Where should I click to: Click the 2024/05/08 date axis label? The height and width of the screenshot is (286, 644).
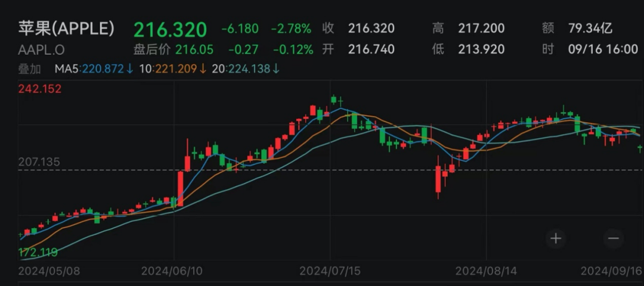pos(49,271)
